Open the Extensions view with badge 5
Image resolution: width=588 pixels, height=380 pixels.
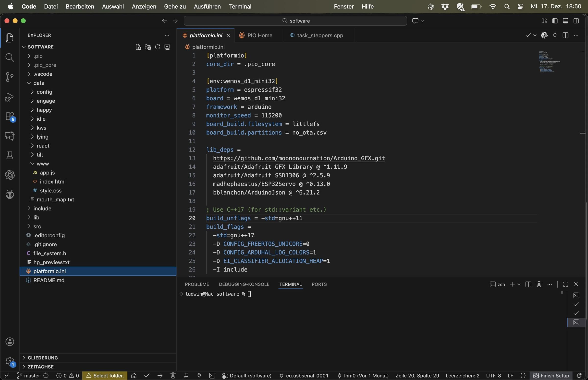click(10, 116)
